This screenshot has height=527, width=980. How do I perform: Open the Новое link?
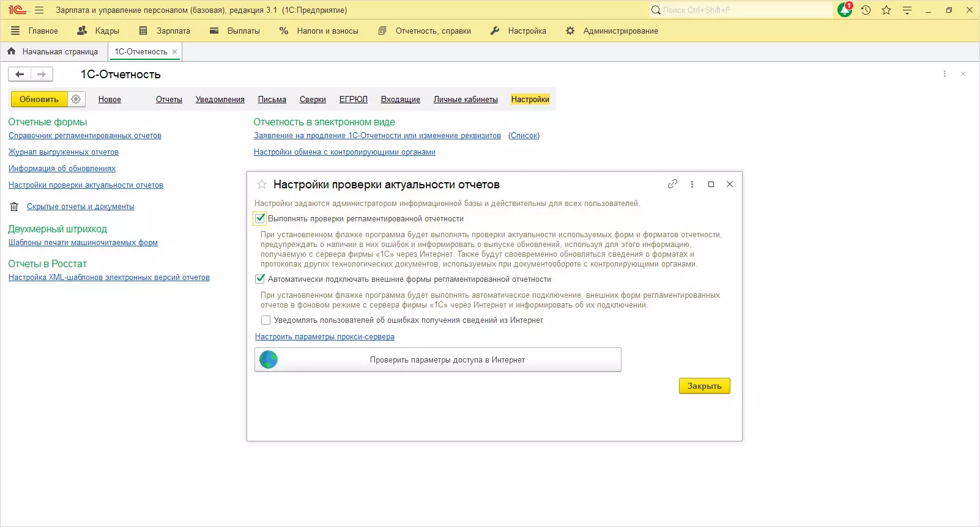tap(110, 100)
